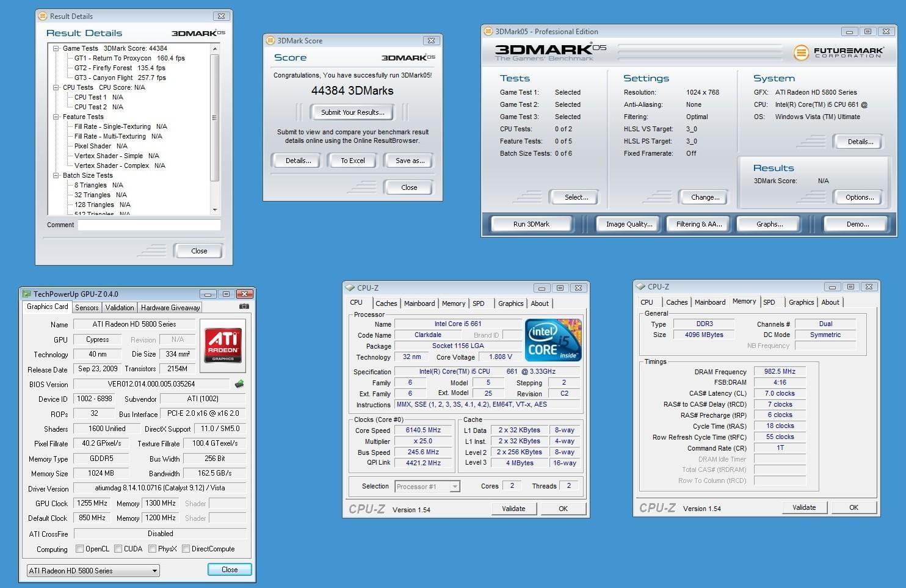Viewport: 906px width, 588px height.
Task: Open the ATI Radeon HD 5800 Series dropdown
Action: tap(93, 570)
